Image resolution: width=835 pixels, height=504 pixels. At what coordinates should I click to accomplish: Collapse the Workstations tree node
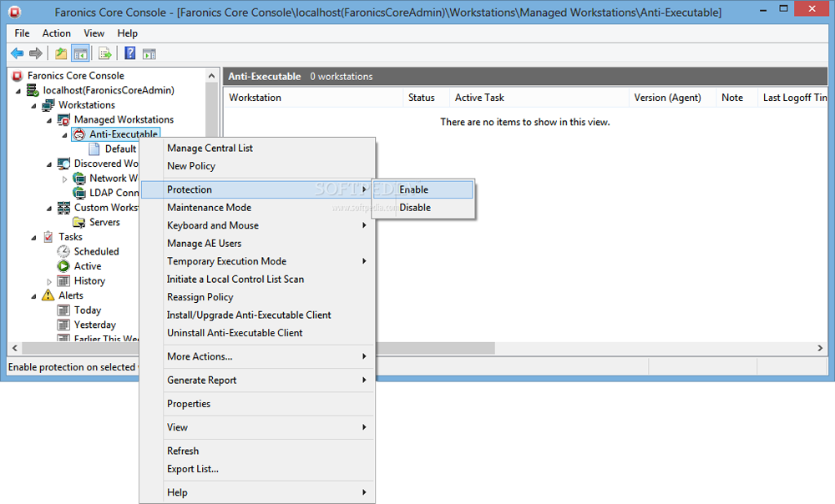34,106
